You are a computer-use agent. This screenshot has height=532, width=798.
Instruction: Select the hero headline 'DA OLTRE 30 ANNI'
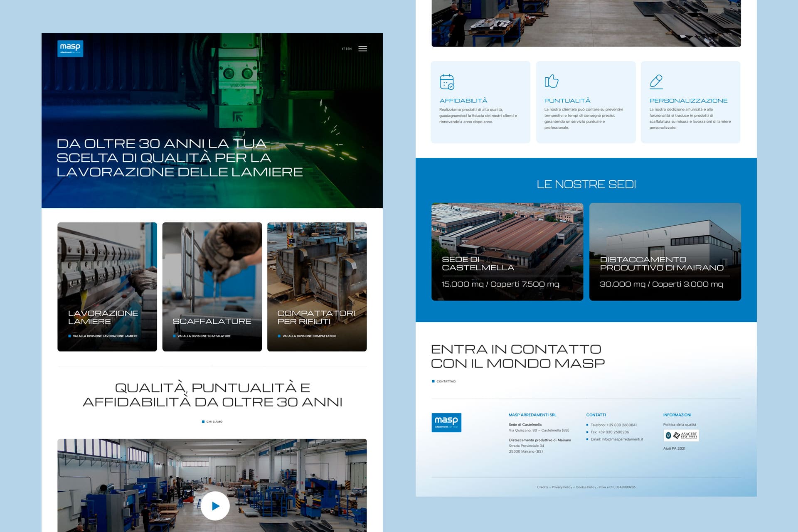point(180,158)
